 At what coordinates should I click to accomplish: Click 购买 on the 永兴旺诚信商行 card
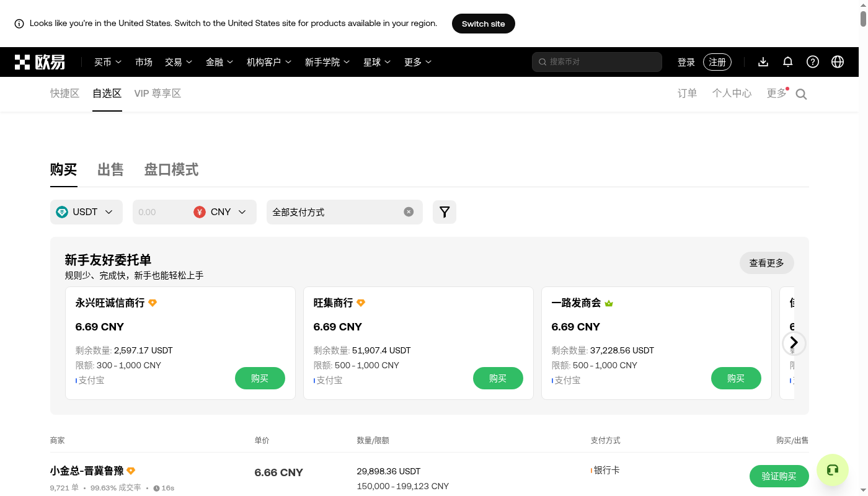[x=260, y=378]
